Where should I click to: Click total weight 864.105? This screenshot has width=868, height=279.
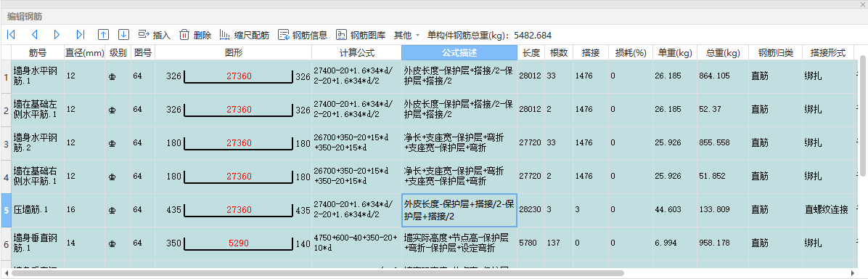(722, 76)
